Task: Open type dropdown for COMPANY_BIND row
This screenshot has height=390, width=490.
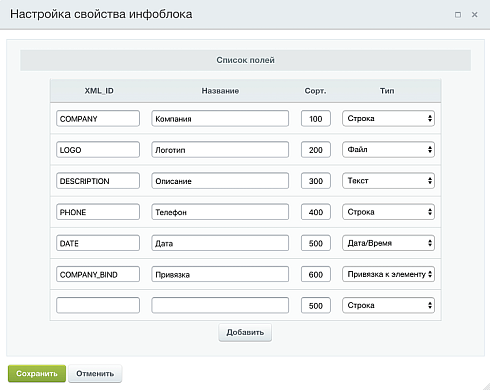Action: coord(388,274)
